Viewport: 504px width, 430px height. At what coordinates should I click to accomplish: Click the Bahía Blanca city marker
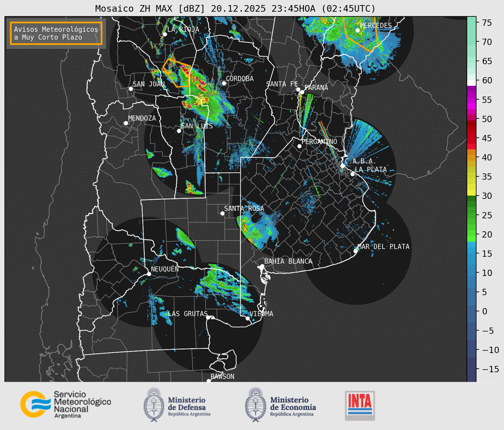point(262,266)
